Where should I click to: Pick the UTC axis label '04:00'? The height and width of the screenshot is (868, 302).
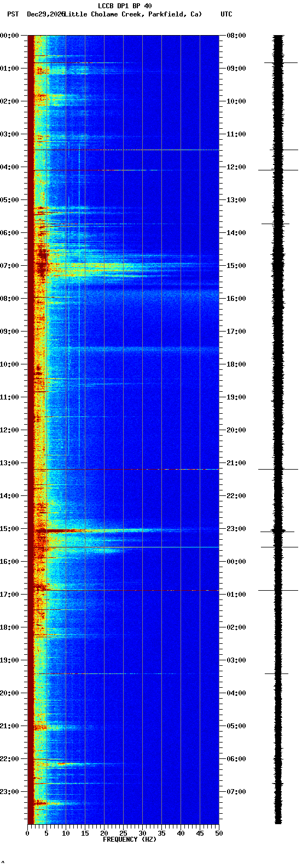pos(236,693)
